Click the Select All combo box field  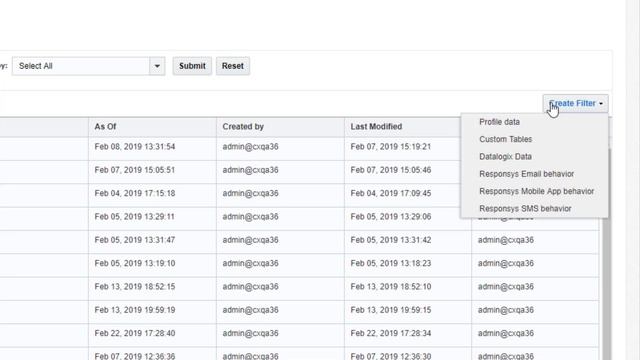pos(81,66)
